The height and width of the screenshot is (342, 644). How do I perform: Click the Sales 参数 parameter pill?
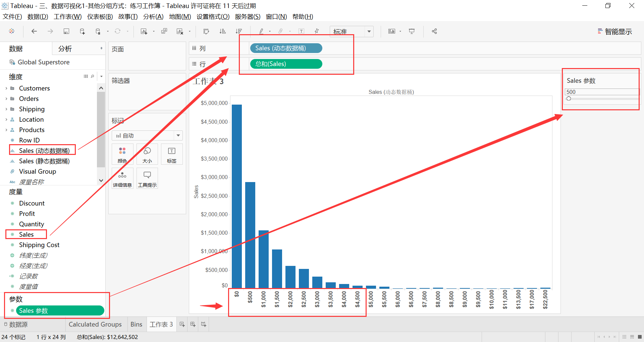tap(60, 310)
